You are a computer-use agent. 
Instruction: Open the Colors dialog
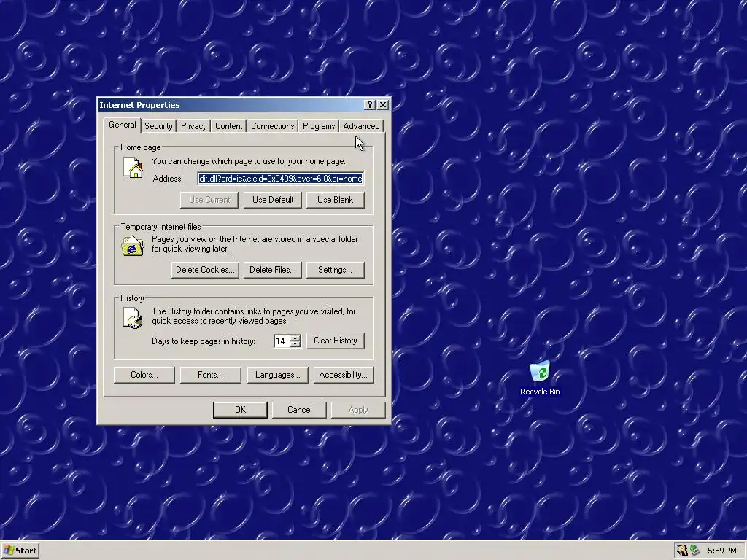pos(144,376)
